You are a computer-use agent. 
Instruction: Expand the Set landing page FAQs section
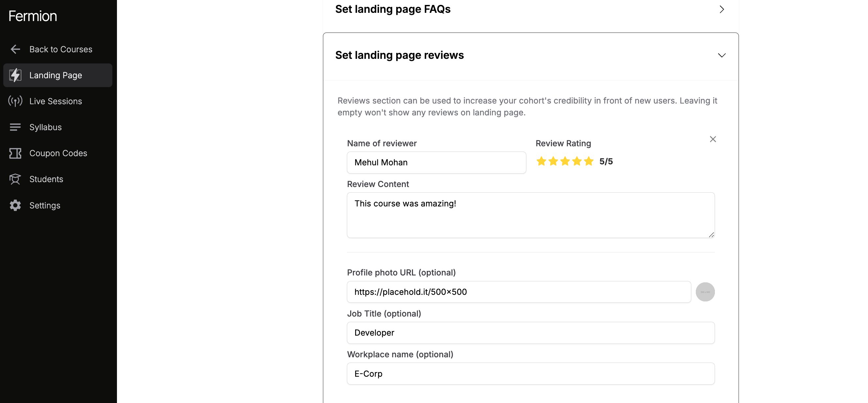(x=721, y=10)
